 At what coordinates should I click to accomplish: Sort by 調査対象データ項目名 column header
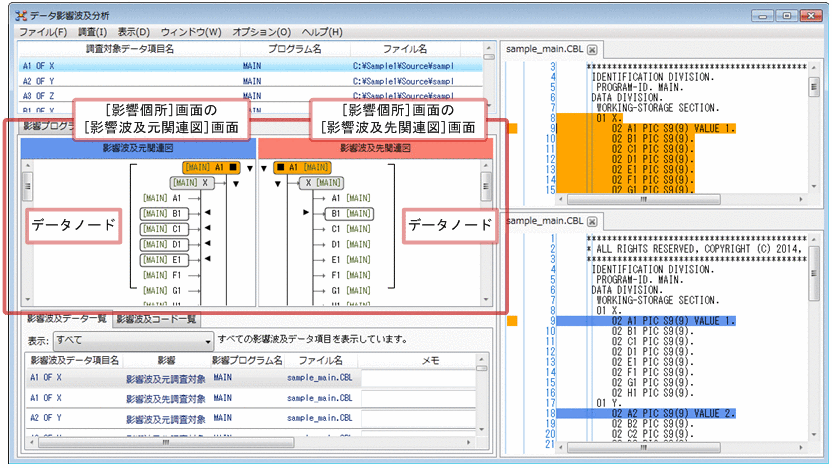(130, 49)
